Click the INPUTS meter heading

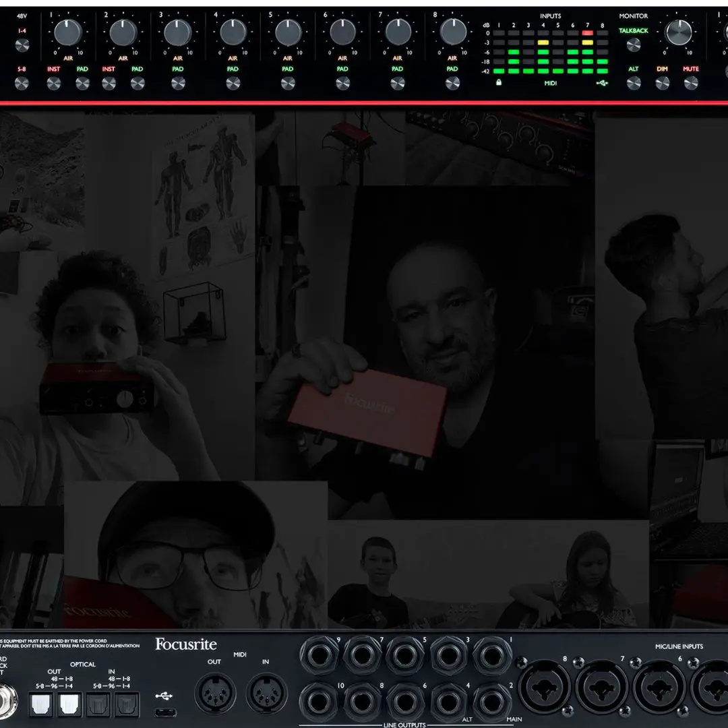550,16
